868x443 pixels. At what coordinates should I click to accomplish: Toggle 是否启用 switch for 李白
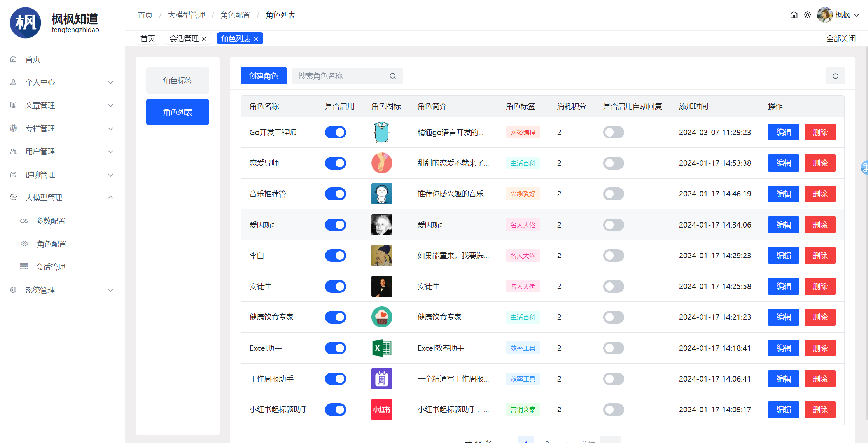click(335, 256)
